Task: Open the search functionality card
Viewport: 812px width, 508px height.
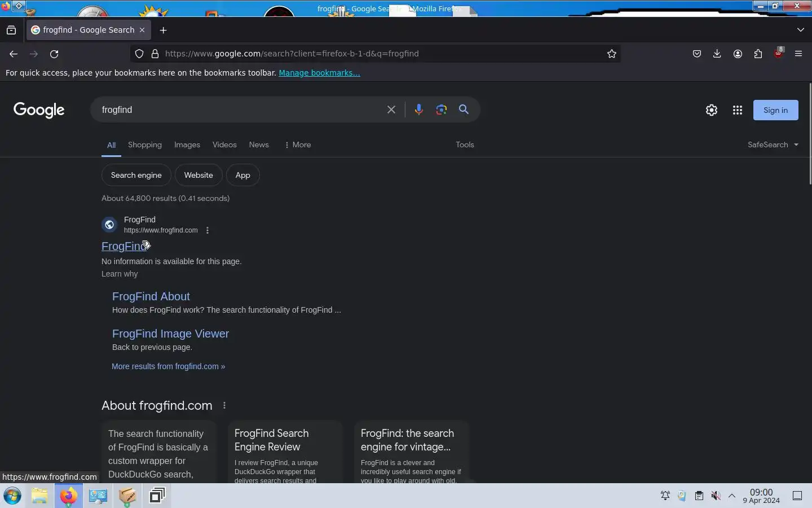Action: (159, 452)
